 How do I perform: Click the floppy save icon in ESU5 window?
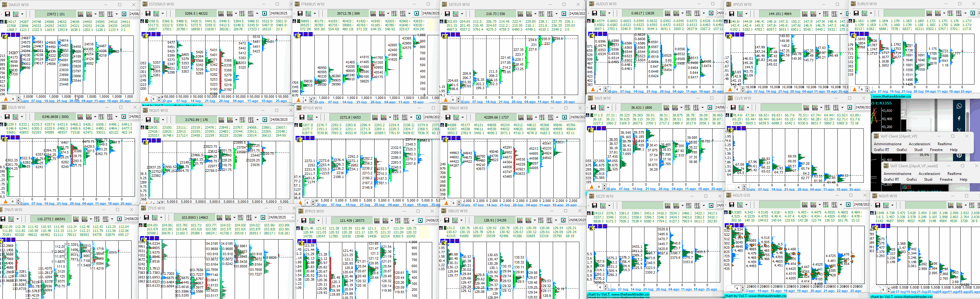click(7, 117)
